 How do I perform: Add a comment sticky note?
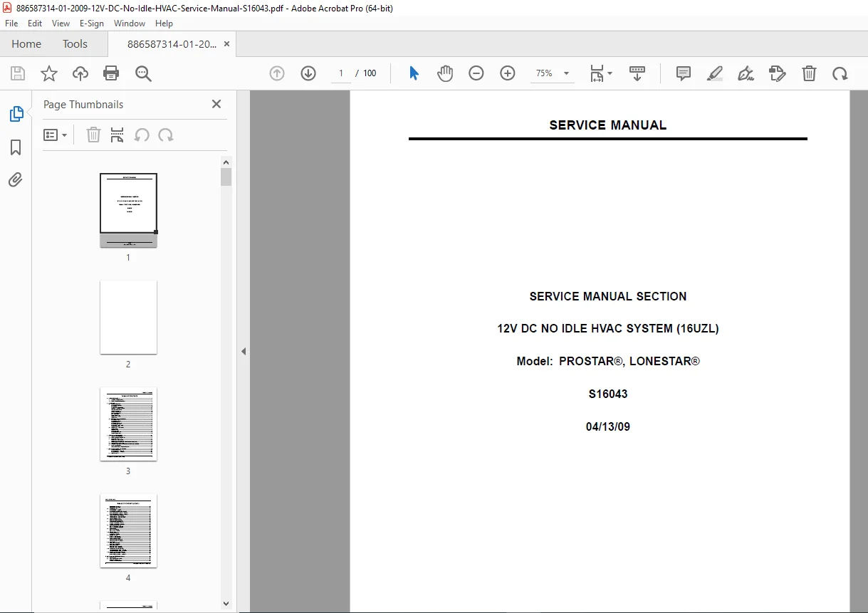(684, 73)
